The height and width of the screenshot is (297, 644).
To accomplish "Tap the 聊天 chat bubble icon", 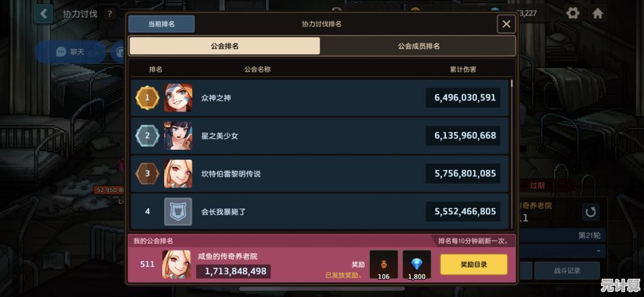I will pyautogui.click(x=61, y=52).
